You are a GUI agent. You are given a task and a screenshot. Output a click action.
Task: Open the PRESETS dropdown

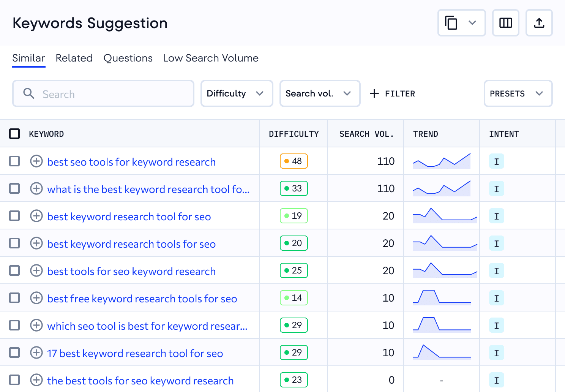coord(518,93)
